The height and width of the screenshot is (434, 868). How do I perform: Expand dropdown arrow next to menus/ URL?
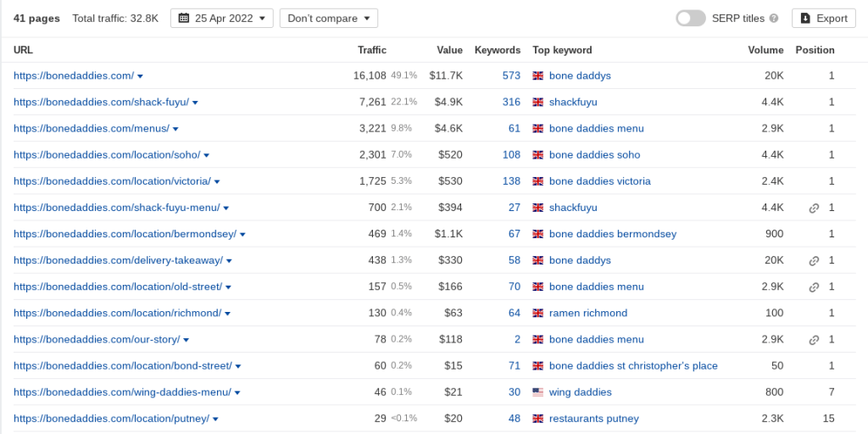point(175,129)
